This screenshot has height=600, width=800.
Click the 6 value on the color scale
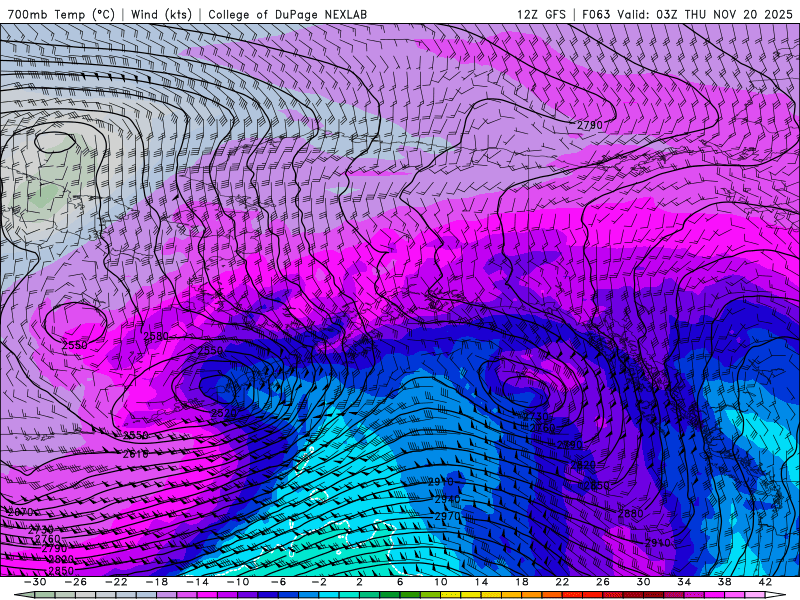pyautogui.click(x=400, y=582)
